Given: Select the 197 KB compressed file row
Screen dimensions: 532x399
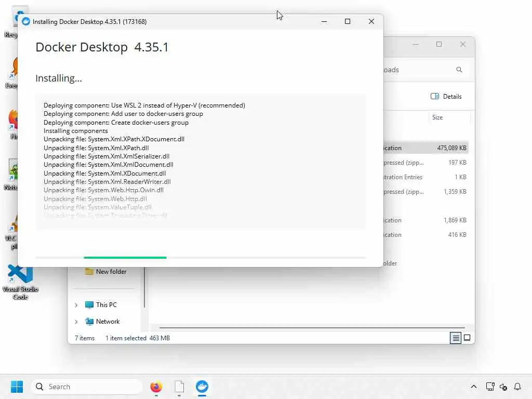Looking at the screenshot, I should click(x=426, y=163).
